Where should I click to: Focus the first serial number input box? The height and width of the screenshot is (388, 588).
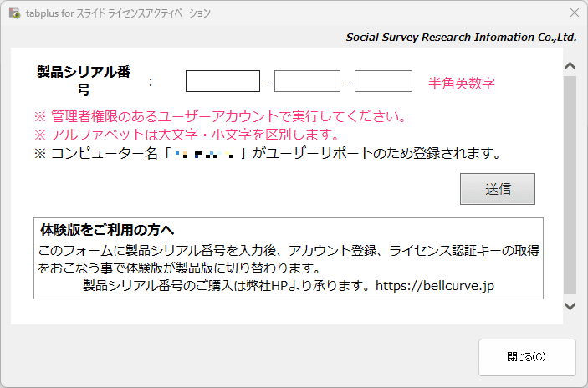point(222,81)
